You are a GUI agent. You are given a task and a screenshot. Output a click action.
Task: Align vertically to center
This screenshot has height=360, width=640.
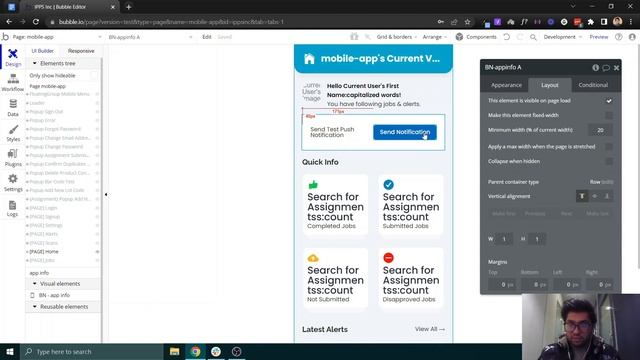[595, 196]
